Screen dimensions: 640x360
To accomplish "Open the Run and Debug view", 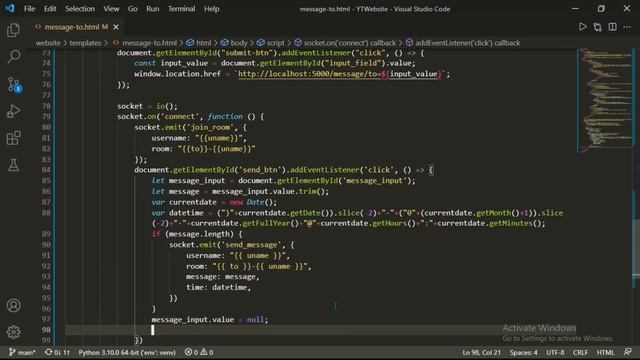I will [13, 111].
